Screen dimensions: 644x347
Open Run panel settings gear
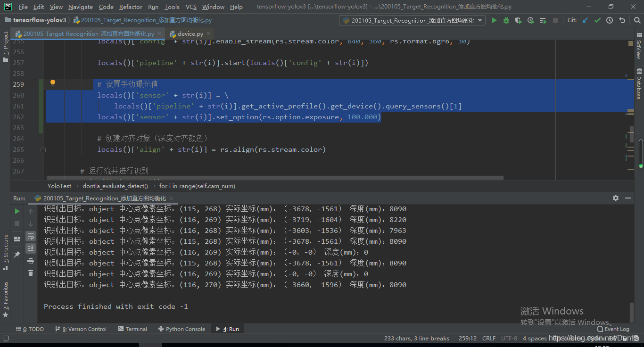615,198
